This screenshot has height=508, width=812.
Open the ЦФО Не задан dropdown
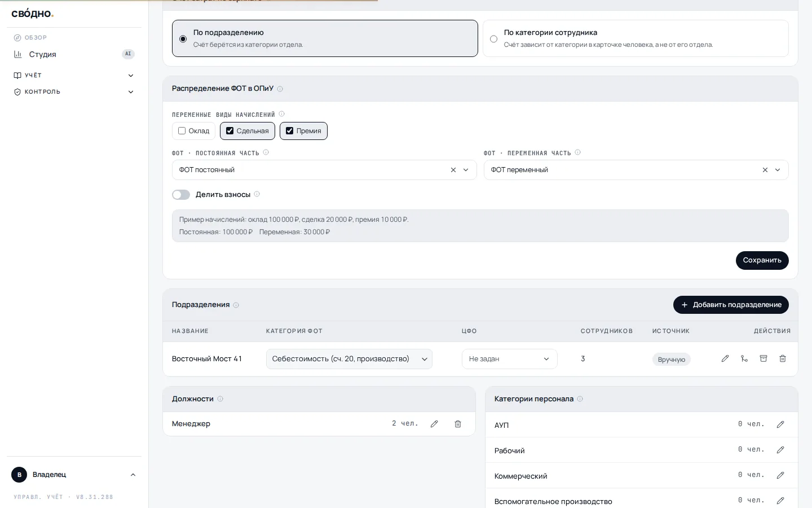click(x=510, y=359)
